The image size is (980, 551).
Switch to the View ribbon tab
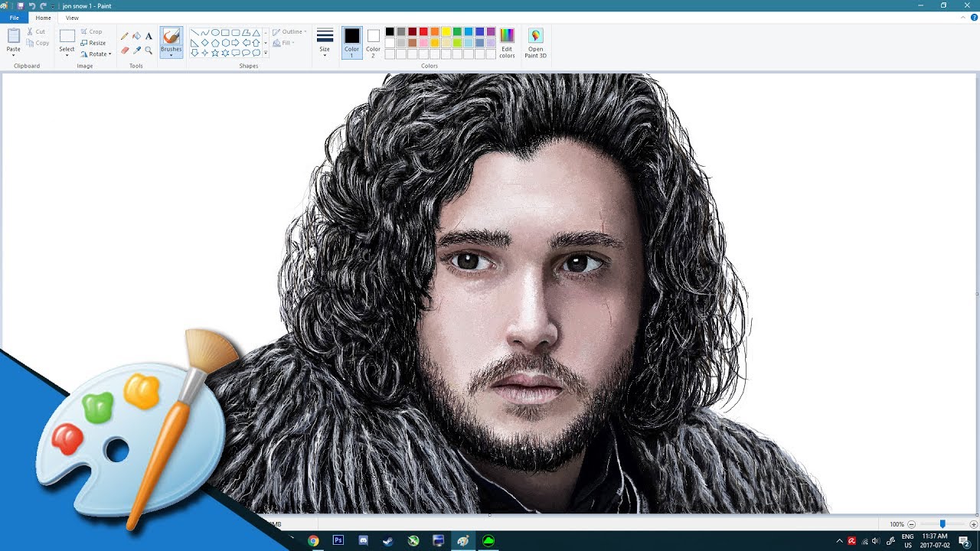(72, 18)
